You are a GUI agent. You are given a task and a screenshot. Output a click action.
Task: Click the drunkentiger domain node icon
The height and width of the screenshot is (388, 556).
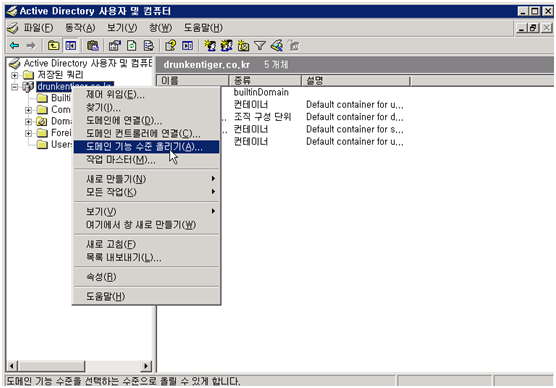click(28, 87)
